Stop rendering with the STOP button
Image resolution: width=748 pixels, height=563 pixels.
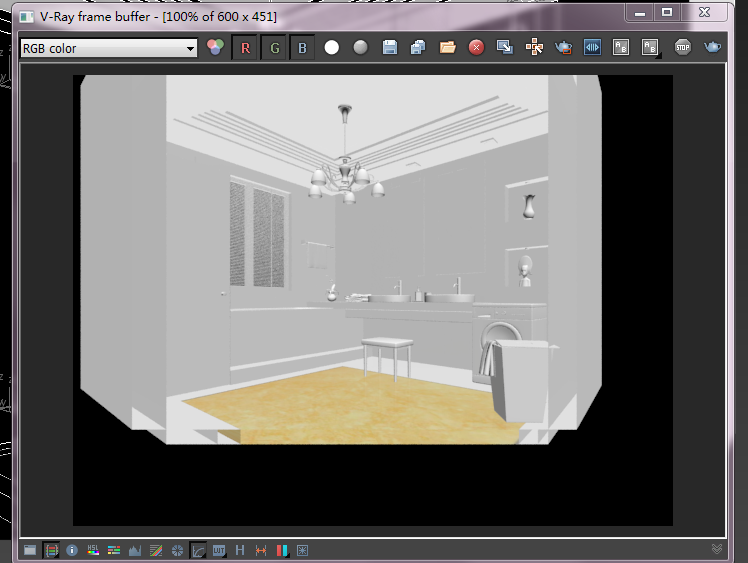(683, 47)
